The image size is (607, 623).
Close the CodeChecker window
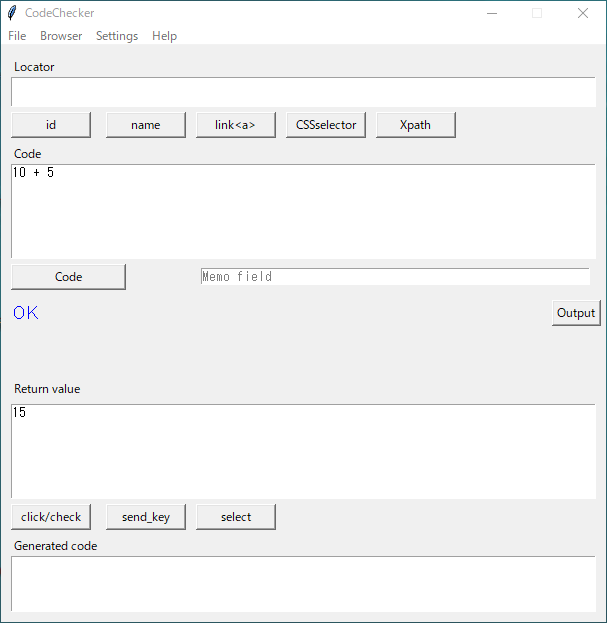pos(583,13)
